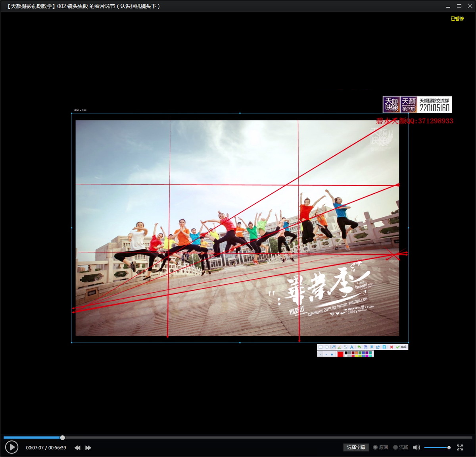The width and height of the screenshot is (476, 457).
Task: Click the volume slider knob
Action: [449, 447]
